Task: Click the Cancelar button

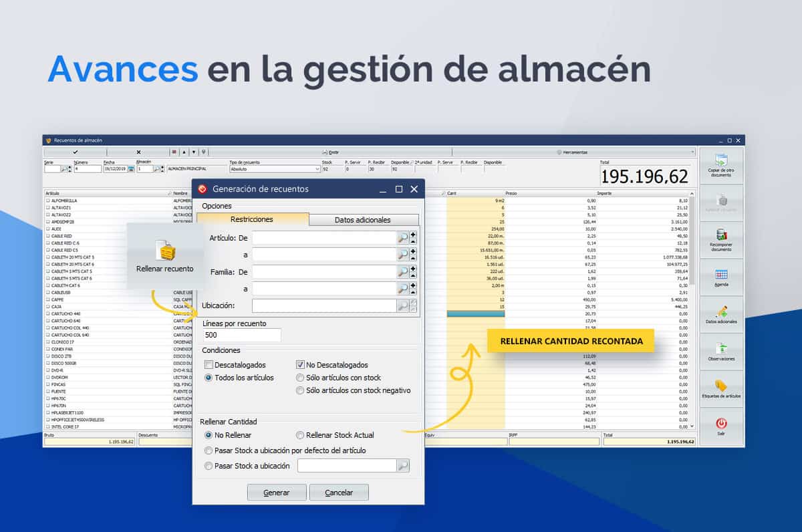Action: point(339,493)
